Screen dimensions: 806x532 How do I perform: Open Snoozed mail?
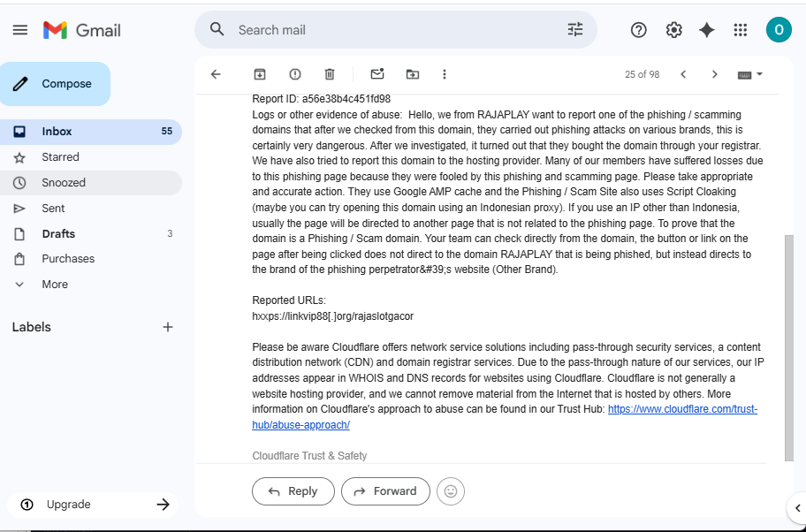pyautogui.click(x=91, y=182)
